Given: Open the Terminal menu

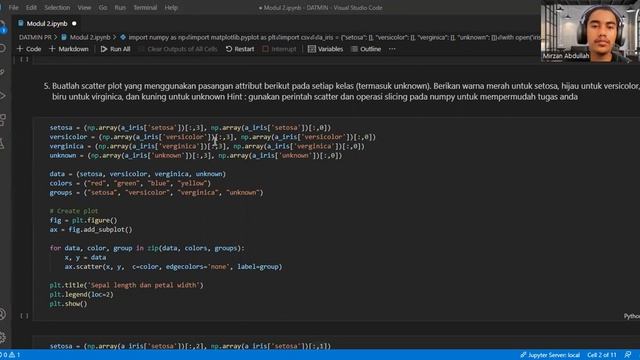Looking at the screenshot, I should click(x=145, y=7).
